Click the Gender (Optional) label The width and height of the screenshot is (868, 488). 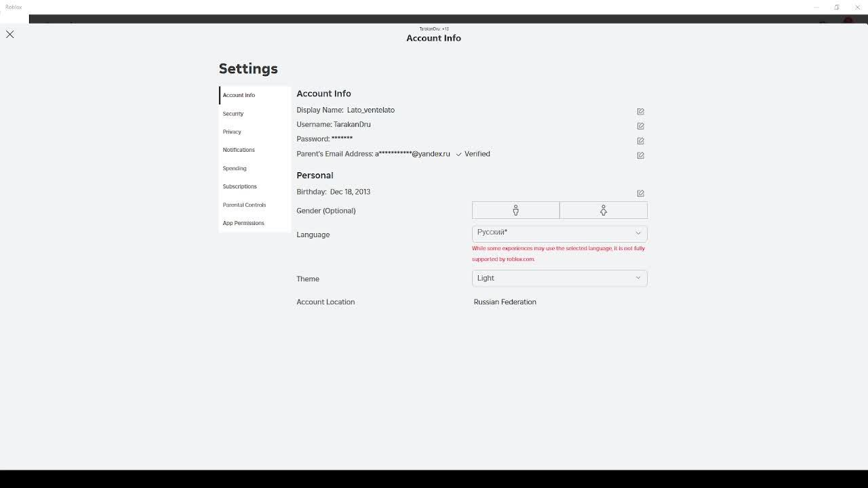[x=326, y=211]
